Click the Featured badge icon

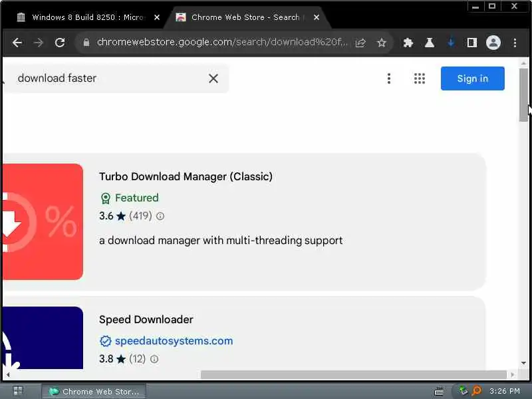106,198
